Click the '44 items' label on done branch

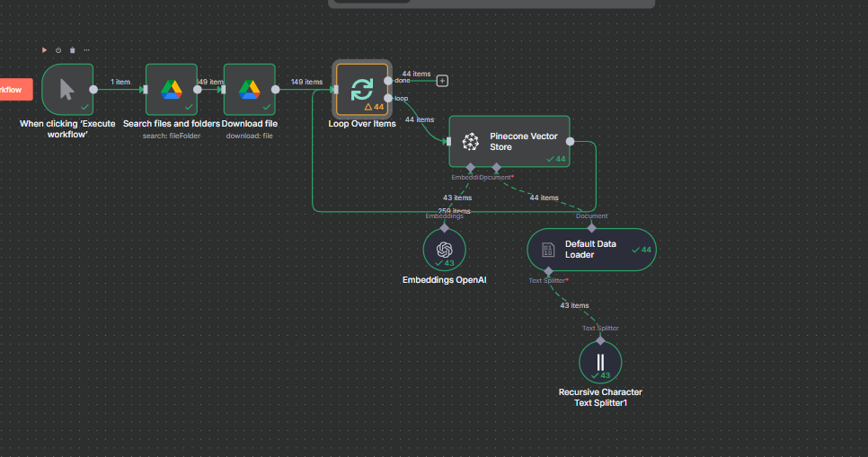[416, 74]
